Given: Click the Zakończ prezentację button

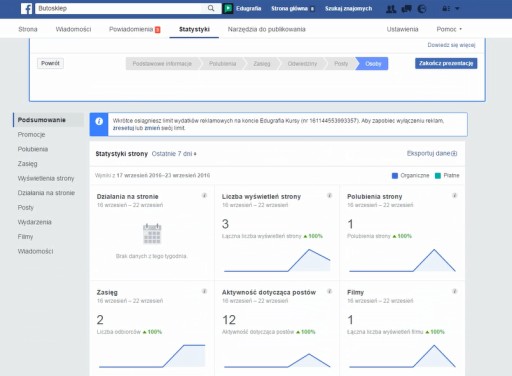Looking at the screenshot, I should (446, 63).
